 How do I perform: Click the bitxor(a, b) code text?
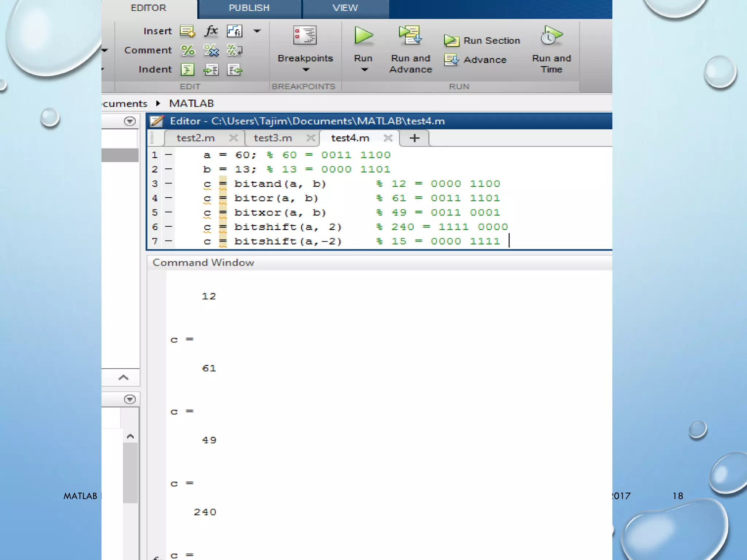point(280,212)
